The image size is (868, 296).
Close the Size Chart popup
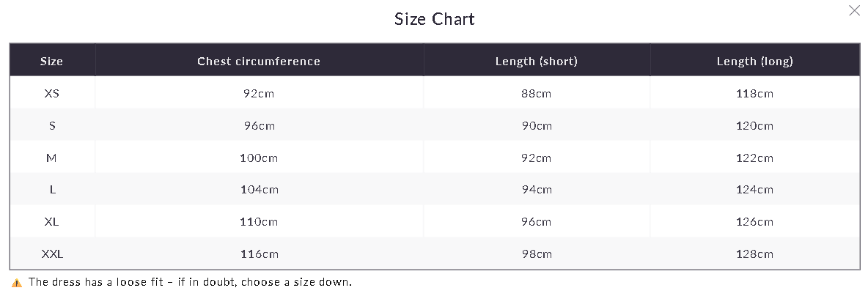point(854,10)
